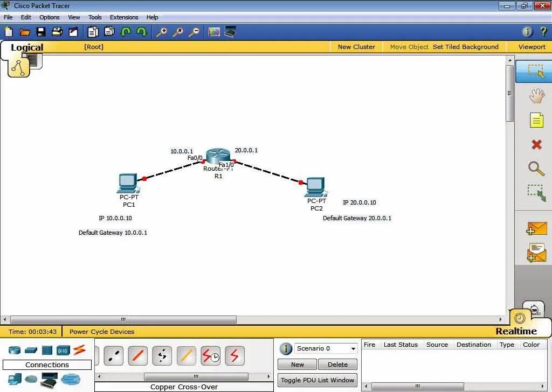Zoom out with the minus magnifier icon

pos(194,32)
